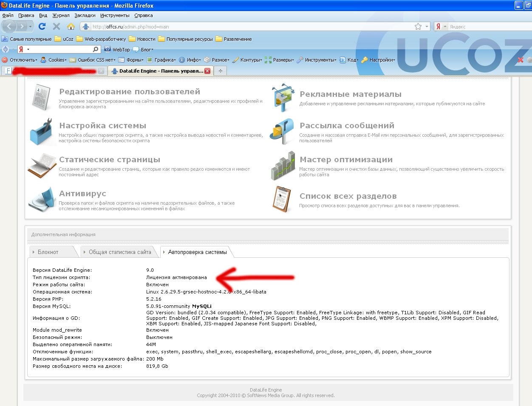Select the Автопроверка системы tab

197,252
